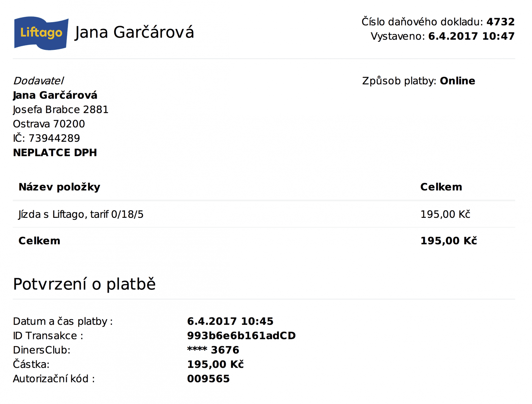Click the DinersClub card number 3676
The height and width of the screenshot is (404, 532).
pyautogui.click(x=225, y=350)
